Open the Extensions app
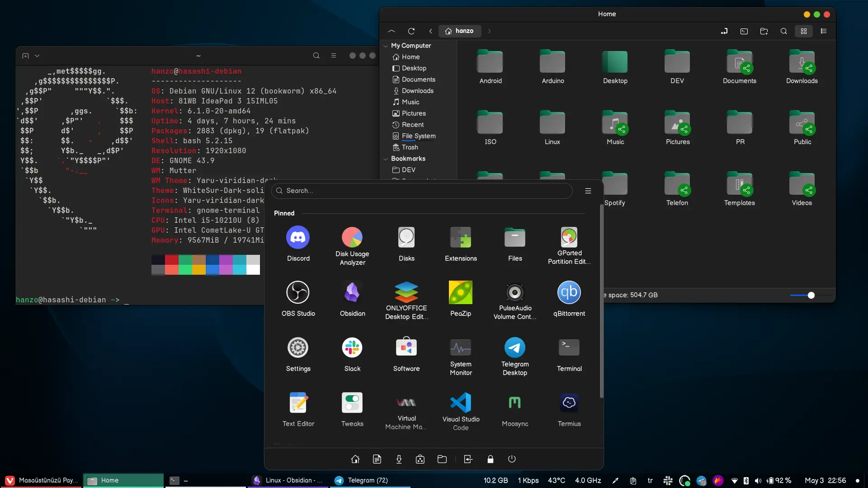 coord(461,244)
